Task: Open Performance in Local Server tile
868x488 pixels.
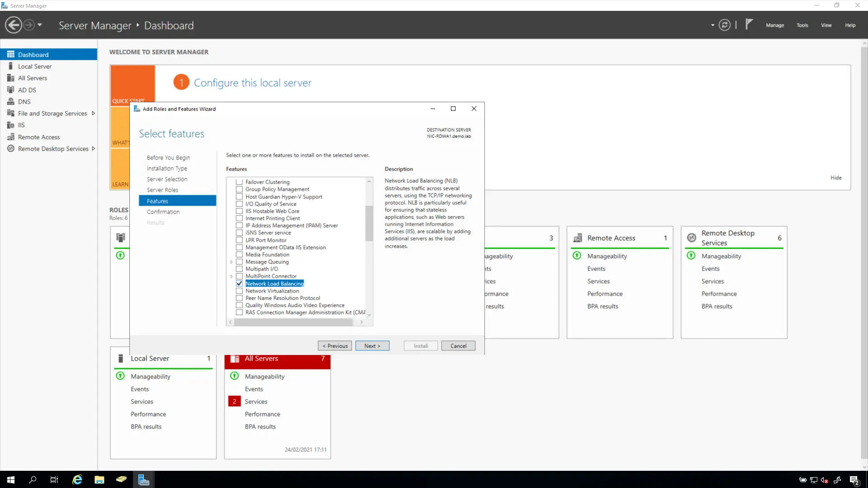Action: [x=148, y=414]
